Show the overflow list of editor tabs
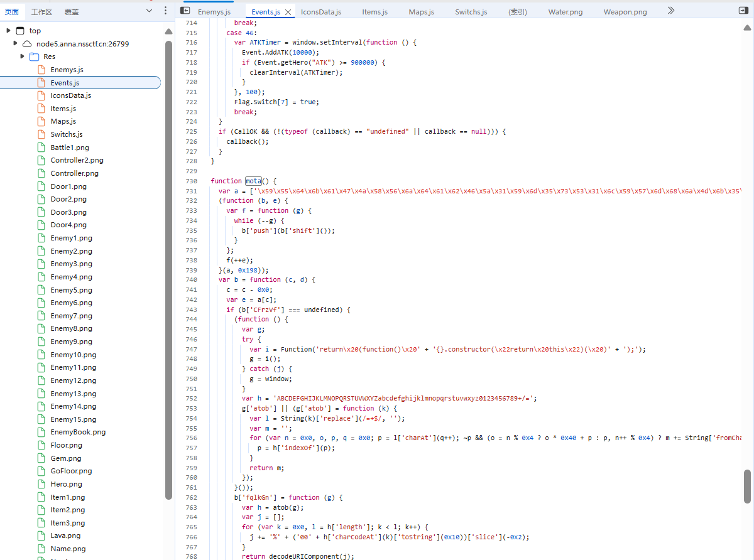754x560 pixels. [x=671, y=11]
